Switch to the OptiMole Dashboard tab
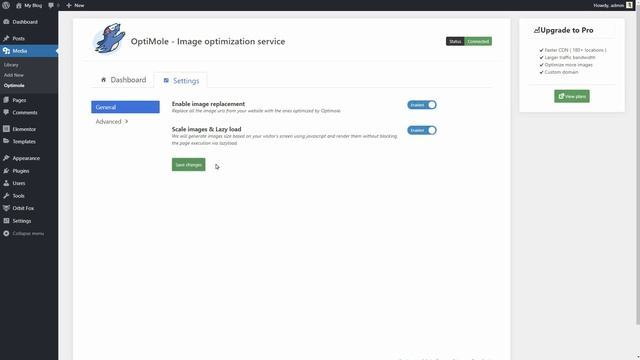The height and width of the screenshot is (360, 640). click(x=123, y=80)
